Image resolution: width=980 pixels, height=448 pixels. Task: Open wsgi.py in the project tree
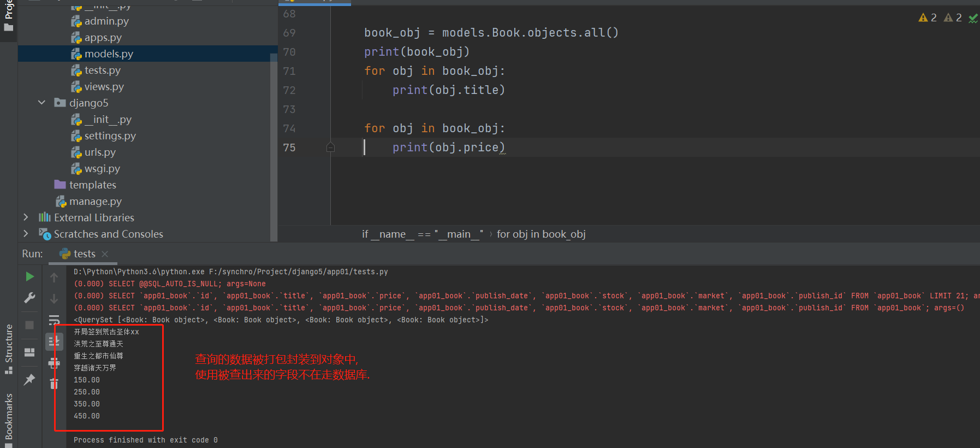pyautogui.click(x=102, y=168)
